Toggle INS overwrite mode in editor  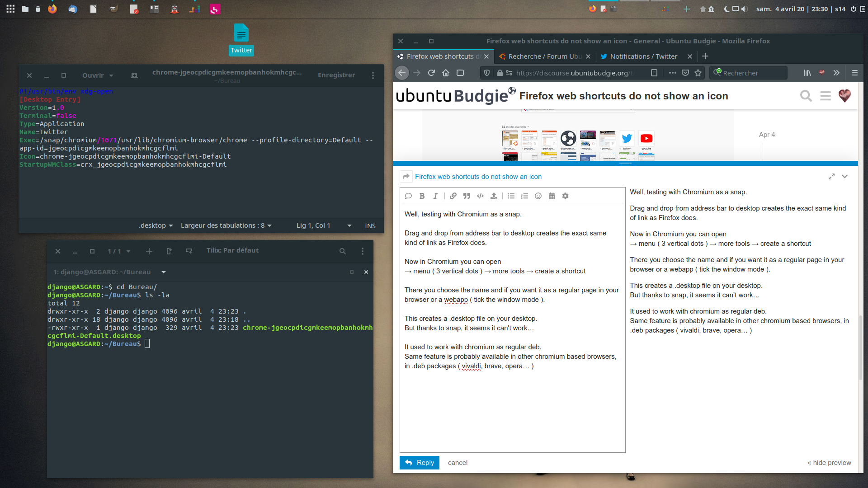[x=370, y=226]
